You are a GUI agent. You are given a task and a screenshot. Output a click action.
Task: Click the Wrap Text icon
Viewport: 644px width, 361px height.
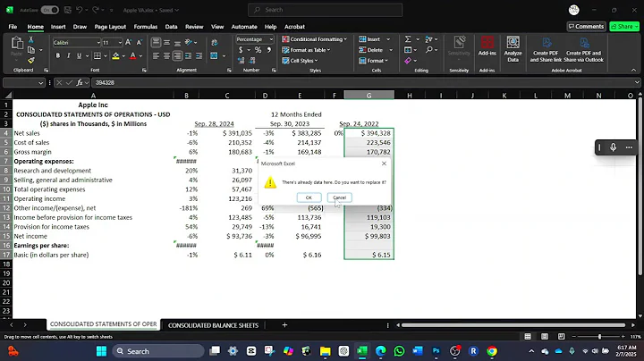click(x=215, y=42)
